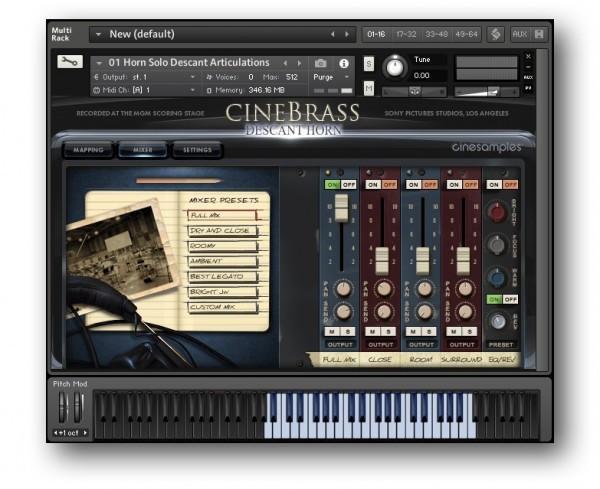Click the snapshot camera icon

pyautogui.click(x=321, y=63)
